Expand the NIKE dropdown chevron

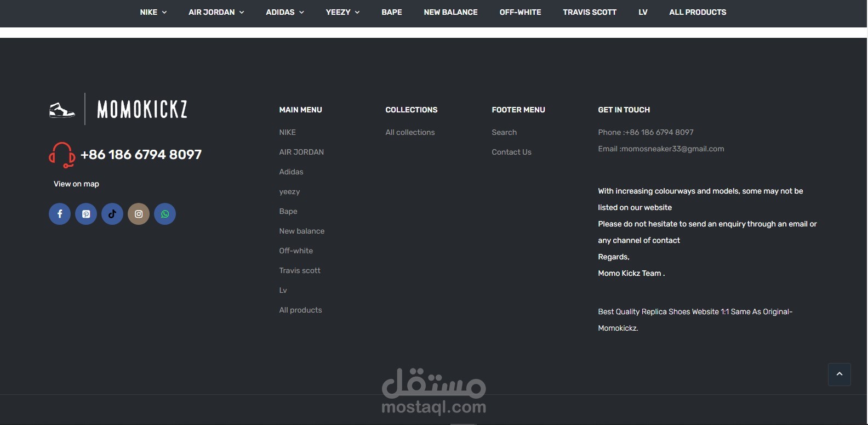(x=164, y=12)
